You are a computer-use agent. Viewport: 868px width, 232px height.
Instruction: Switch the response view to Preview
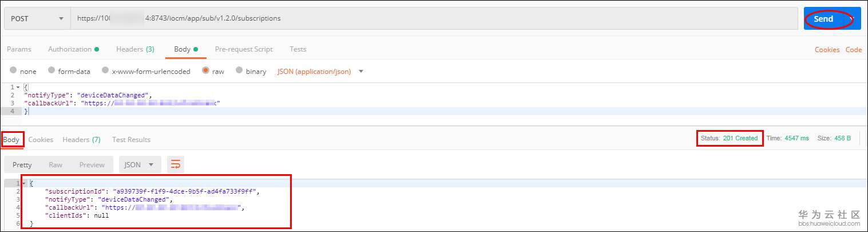92,164
